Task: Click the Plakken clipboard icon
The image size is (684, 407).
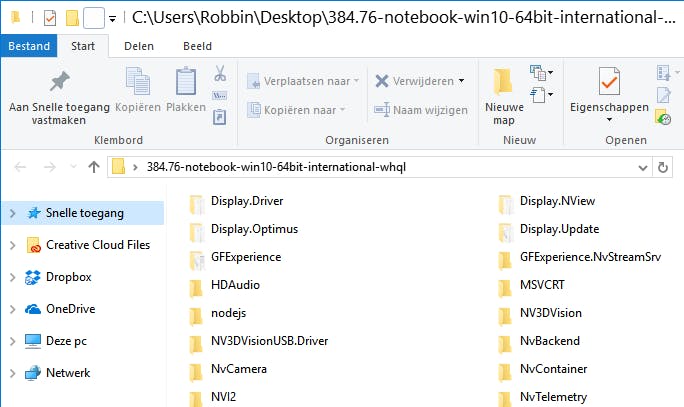Action: tap(186, 81)
